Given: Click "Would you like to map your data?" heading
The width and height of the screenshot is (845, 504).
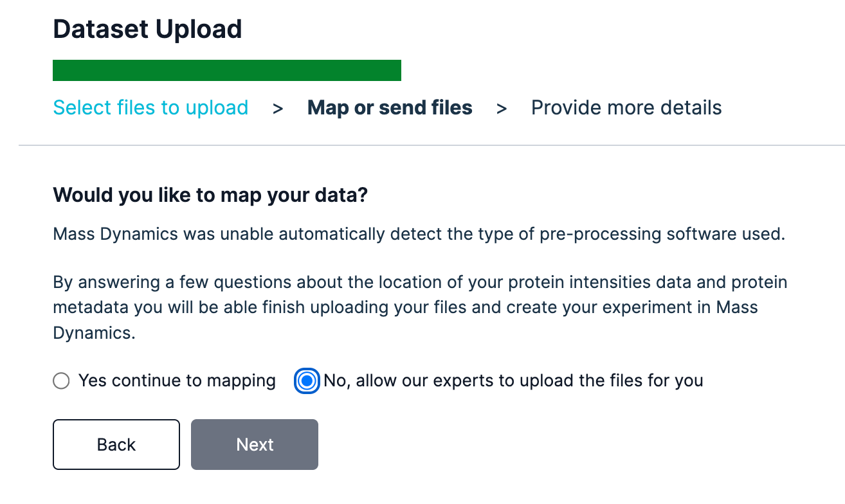Looking at the screenshot, I should [x=210, y=195].
